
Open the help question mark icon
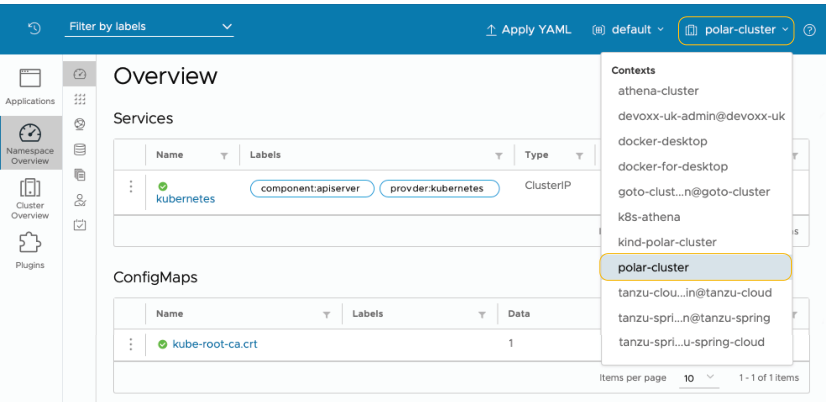click(x=809, y=30)
